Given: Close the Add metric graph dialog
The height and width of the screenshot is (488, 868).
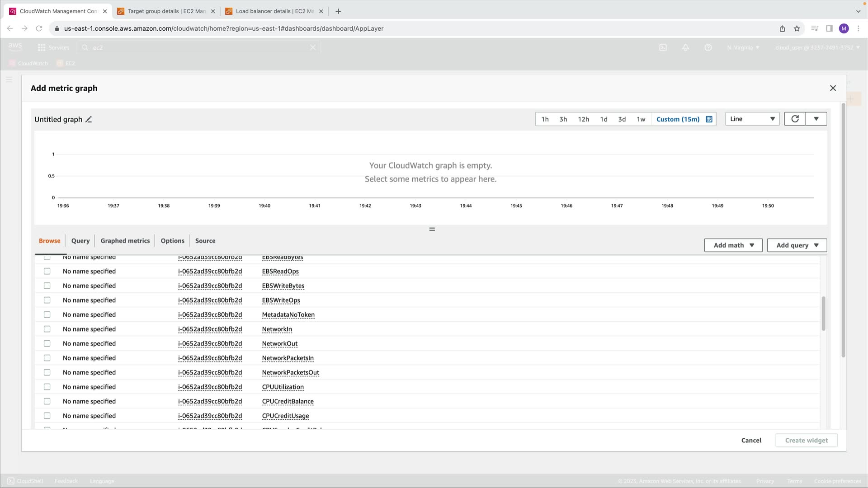Looking at the screenshot, I should [833, 88].
